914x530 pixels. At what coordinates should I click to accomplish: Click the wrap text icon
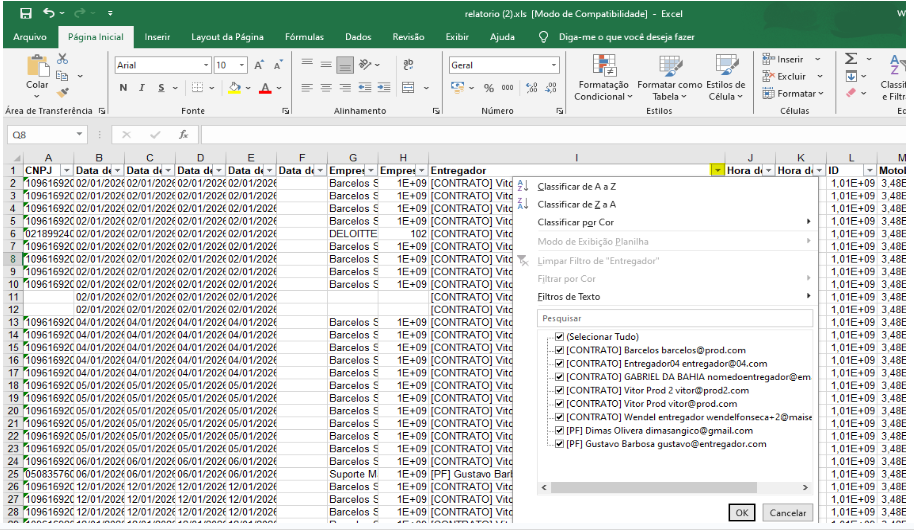point(408,65)
